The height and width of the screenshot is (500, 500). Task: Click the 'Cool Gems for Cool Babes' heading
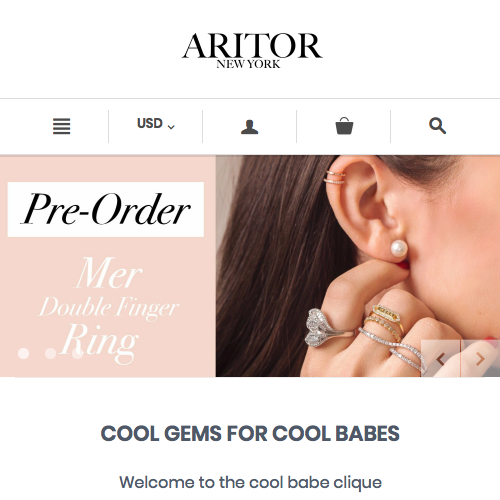pyautogui.click(x=250, y=433)
